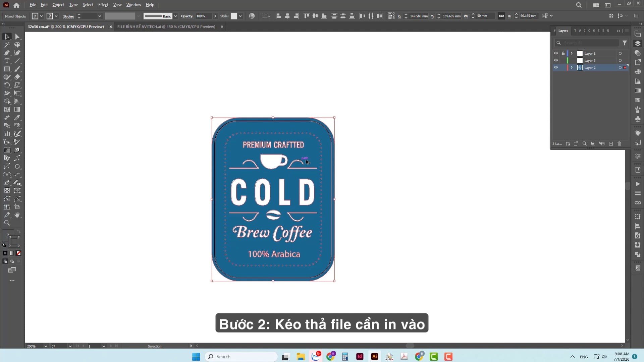This screenshot has width=644, height=362.
Task: Expand Opacity arrow next to 100%
Action: click(x=215, y=16)
